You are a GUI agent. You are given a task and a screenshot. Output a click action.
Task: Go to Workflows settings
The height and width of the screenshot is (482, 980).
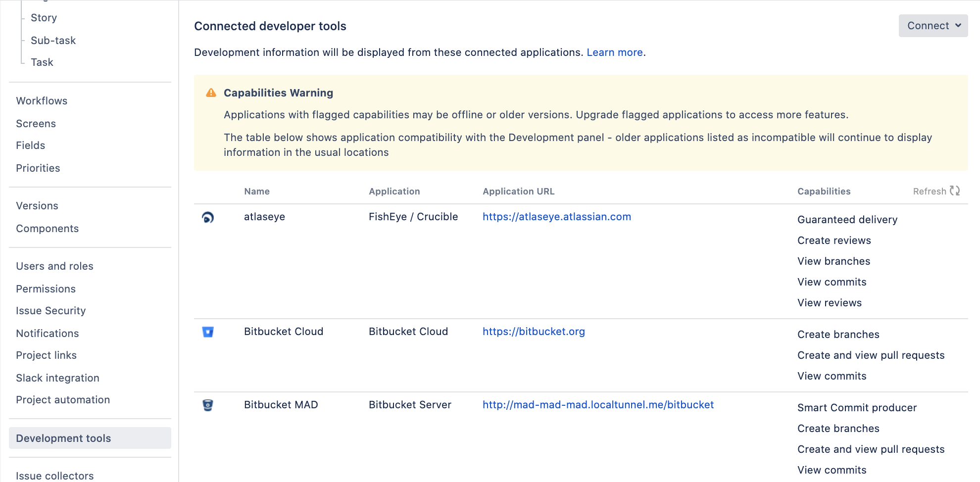[x=42, y=101]
